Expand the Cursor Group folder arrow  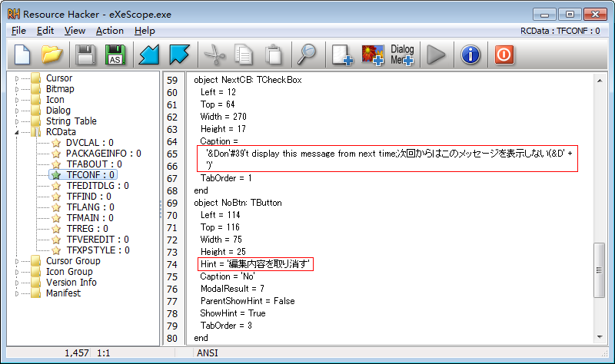click(x=16, y=261)
